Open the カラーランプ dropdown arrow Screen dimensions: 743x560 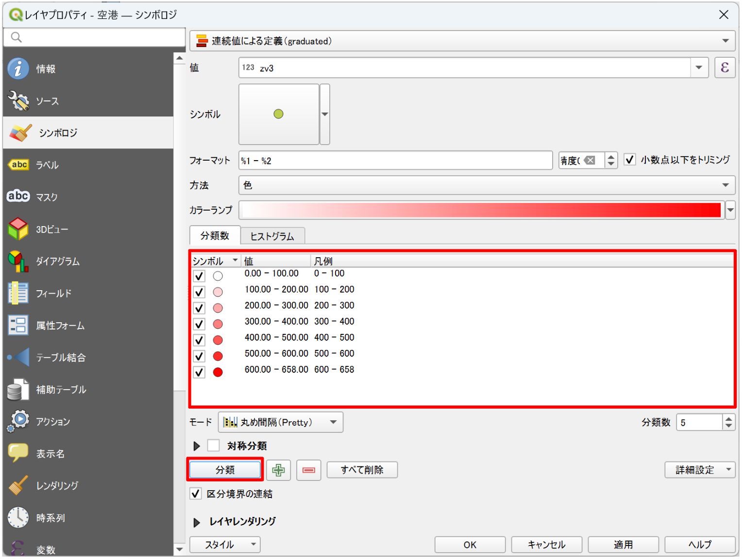click(x=730, y=210)
